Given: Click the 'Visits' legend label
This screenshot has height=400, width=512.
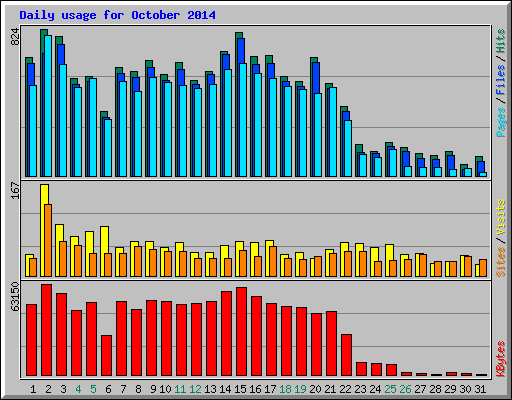Looking at the screenshot, I should [x=501, y=217].
